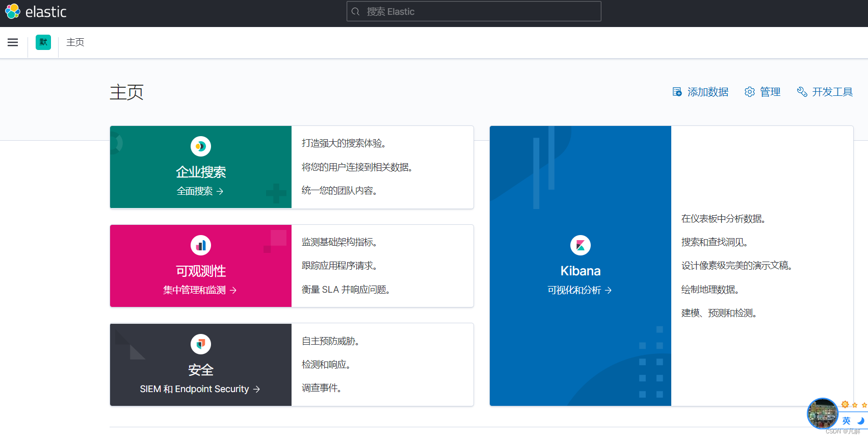Click text 将您的用户连接到相关数据。
868x439 pixels.
pyautogui.click(x=358, y=167)
